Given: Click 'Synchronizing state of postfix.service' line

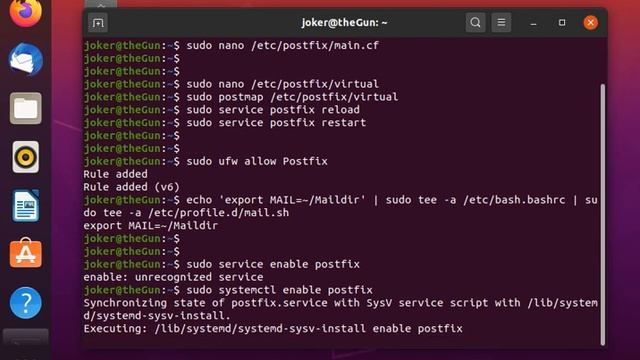Looking at the screenshot, I should [x=340, y=303].
